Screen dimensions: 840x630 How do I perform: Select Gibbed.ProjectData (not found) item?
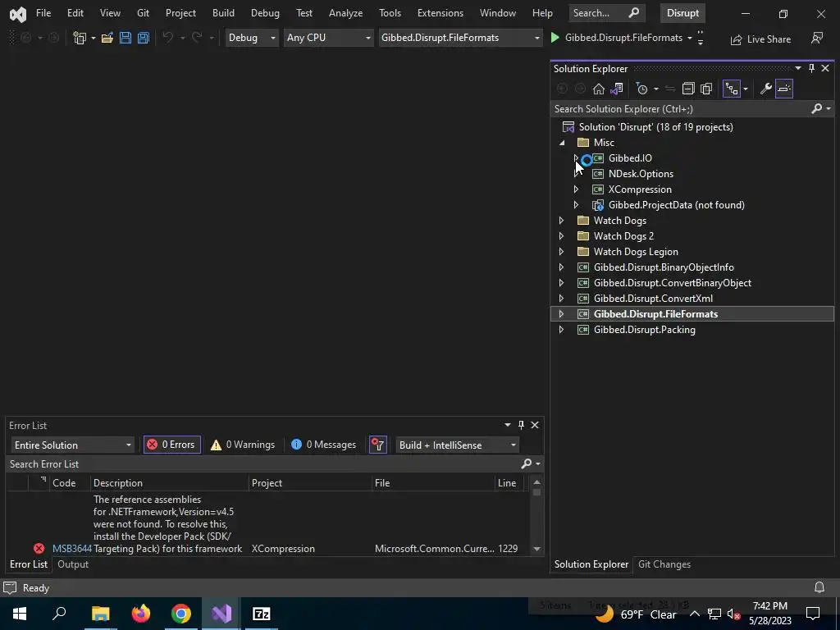coord(676,204)
